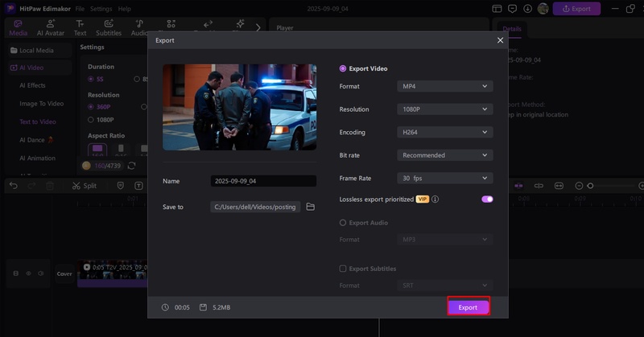Check the Export Subtitles checkbox

343,269
